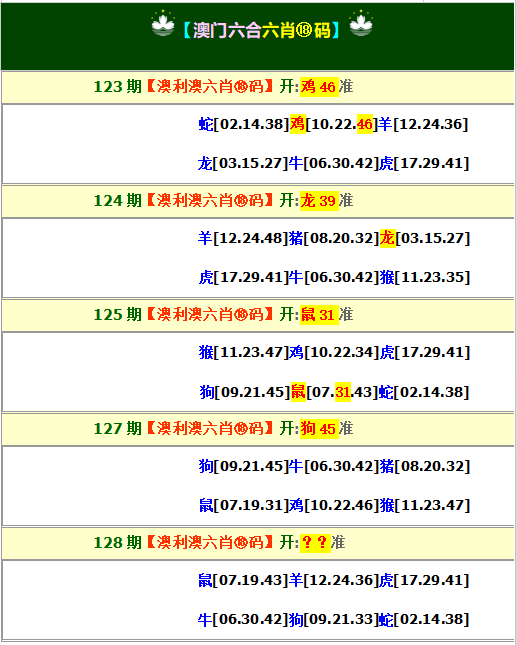This screenshot has height=645, width=517.
Task: Click the highlighted result 龙 39
Action: tap(319, 201)
